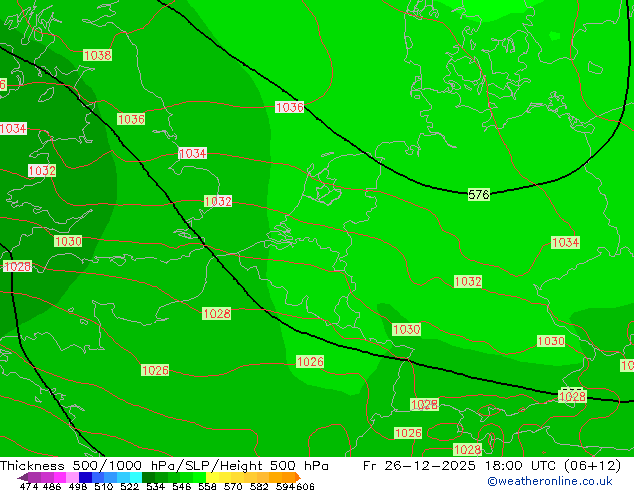This screenshot has height=490, width=634.
Task: Click the legend value 546
Action: tap(182, 486)
